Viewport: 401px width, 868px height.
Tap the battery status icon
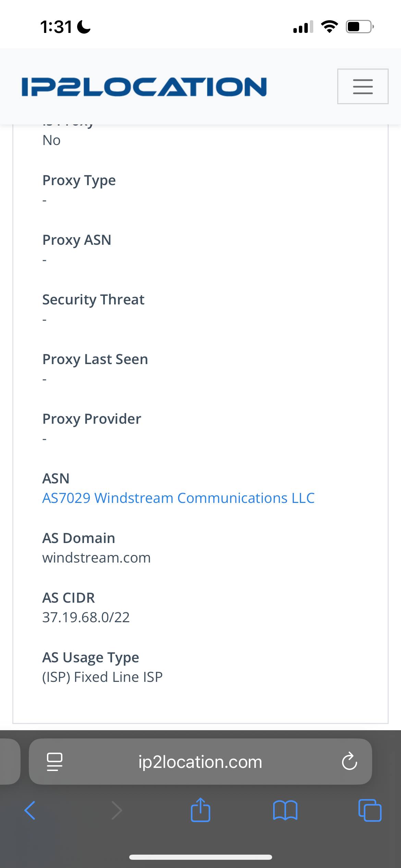360,27
